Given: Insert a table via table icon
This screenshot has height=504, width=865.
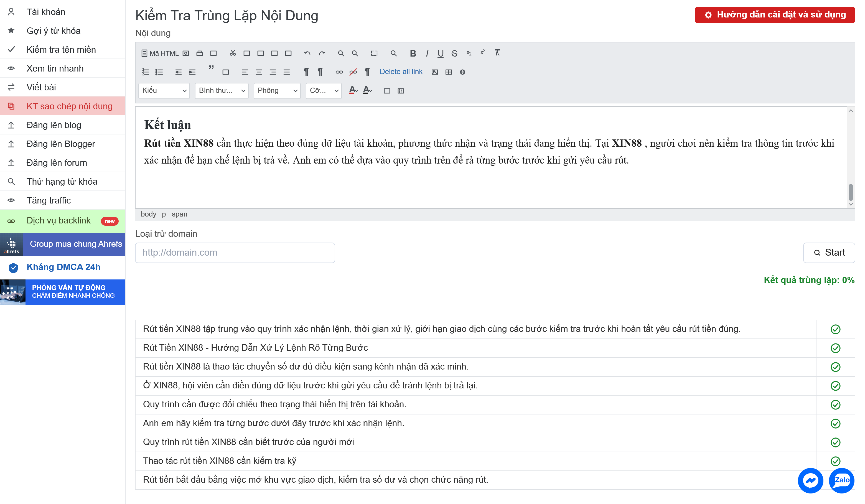Looking at the screenshot, I should point(449,72).
